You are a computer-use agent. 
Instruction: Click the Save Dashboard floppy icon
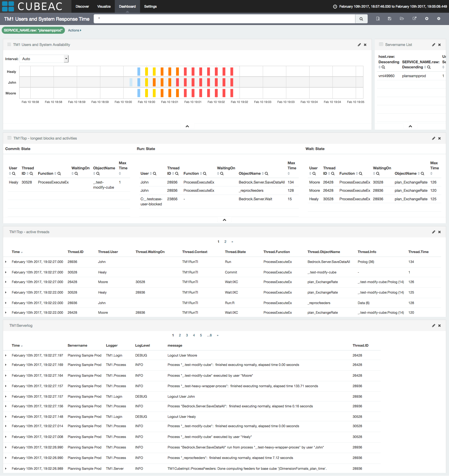coord(389,19)
